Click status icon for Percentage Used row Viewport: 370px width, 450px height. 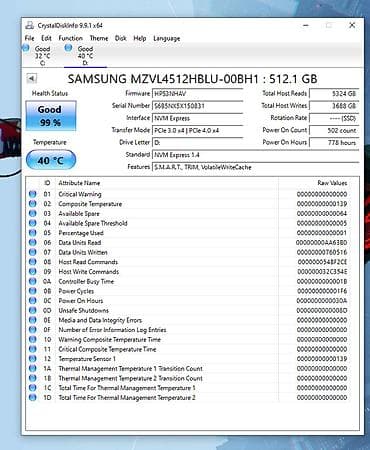[x=32, y=233]
